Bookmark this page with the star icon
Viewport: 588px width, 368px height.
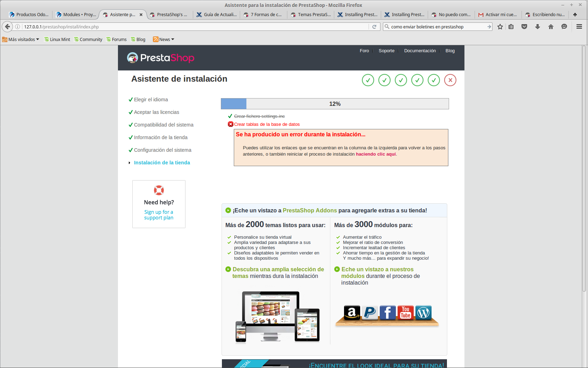[x=500, y=27]
